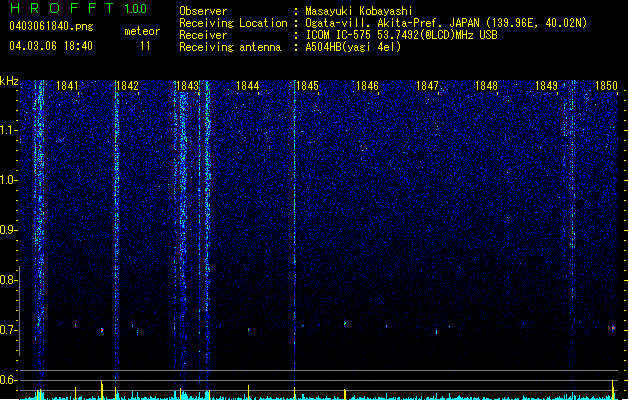Click the 'meteor' count label
629x400 pixels.
pos(142,31)
